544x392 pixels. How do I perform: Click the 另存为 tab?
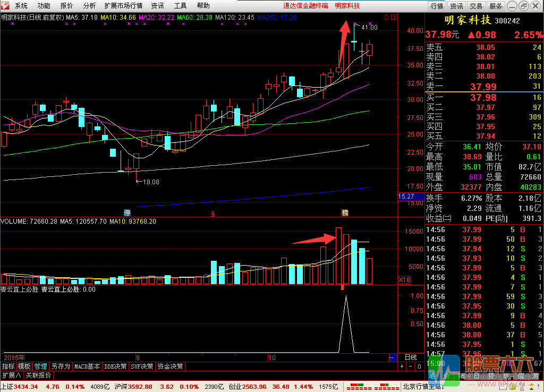pyautogui.click(x=61, y=367)
